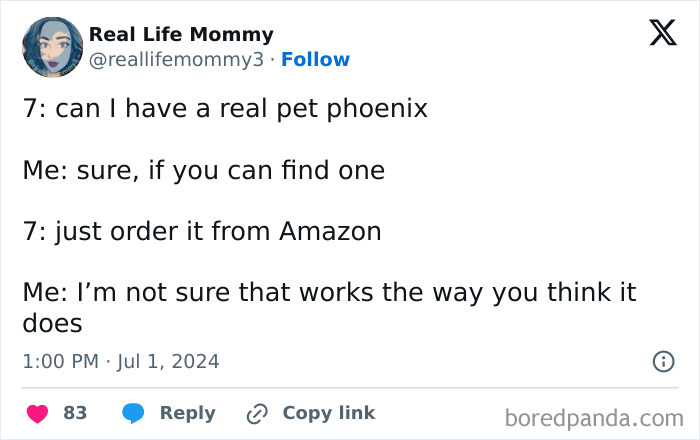Like the tweet with the heart icon
The image size is (700, 440).
pyautogui.click(x=38, y=412)
